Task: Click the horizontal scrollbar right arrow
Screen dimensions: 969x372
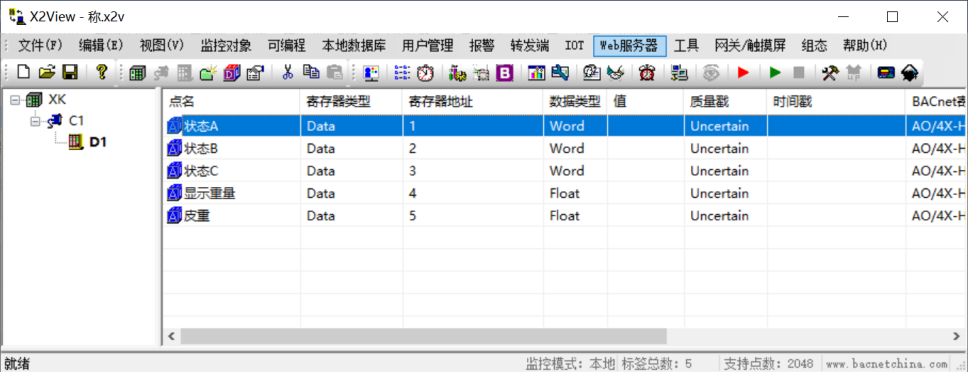Action: point(957,336)
